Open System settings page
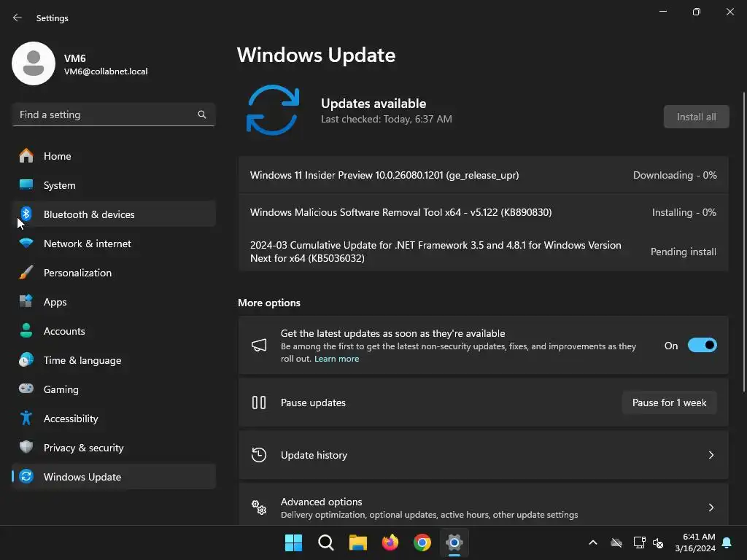The width and height of the screenshot is (747, 560). tap(114, 184)
